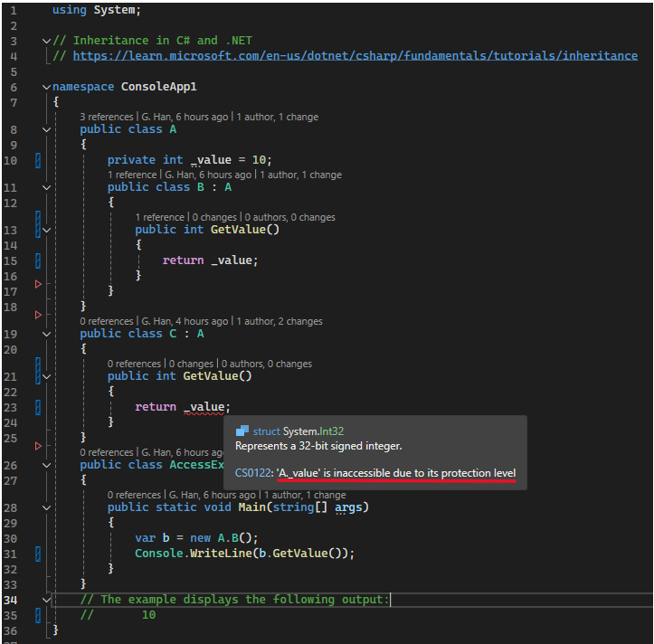Click the blue change marker at line 35

[38, 615]
